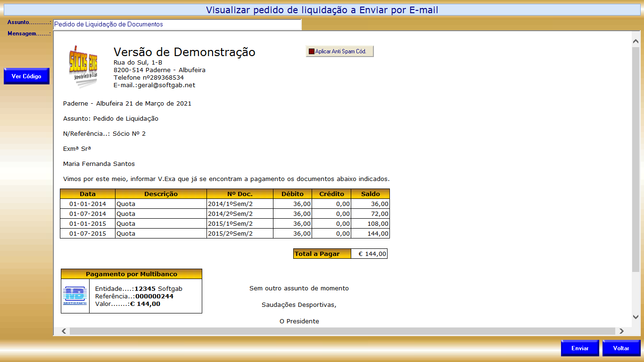644x362 pixels.
Task: Click the Sócios company logo image
Action: (x=83, y=67)
